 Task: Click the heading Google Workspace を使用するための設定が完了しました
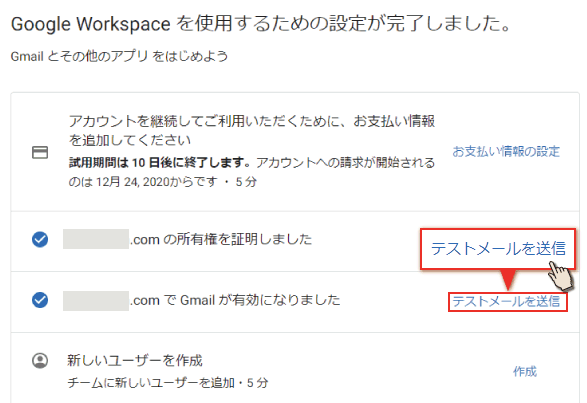pyautogui.click(x=261, y=23)
